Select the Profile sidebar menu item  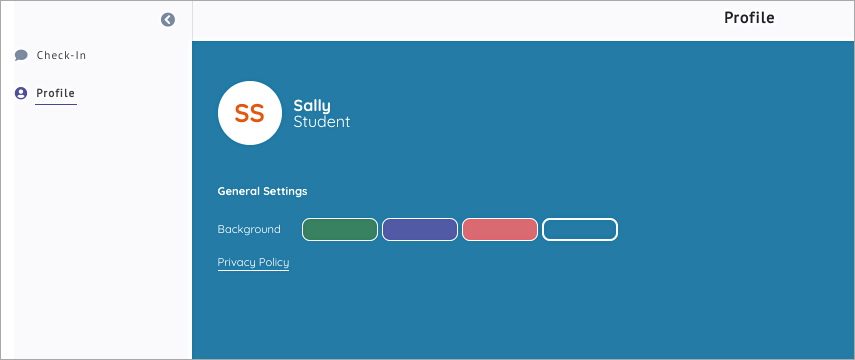[55, 93]
